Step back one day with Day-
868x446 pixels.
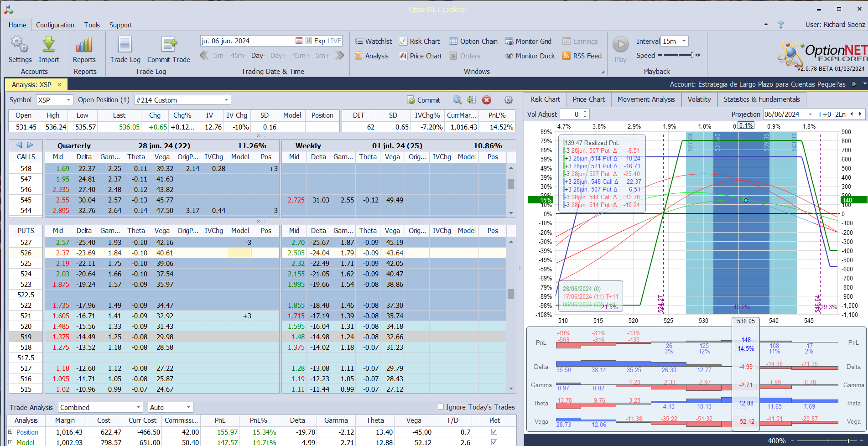click(x=258, y=56)
